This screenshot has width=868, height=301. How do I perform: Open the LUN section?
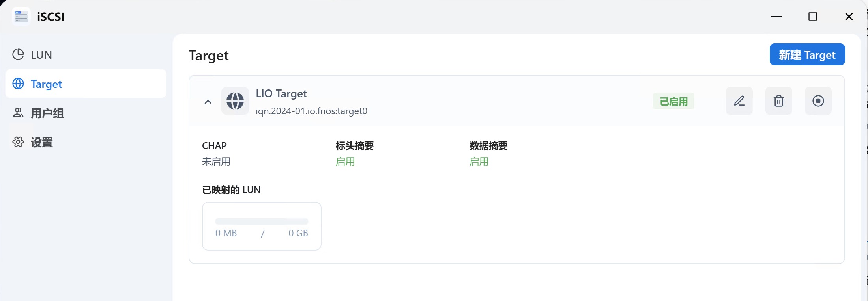pyautogui.click(x=41, y=55)
